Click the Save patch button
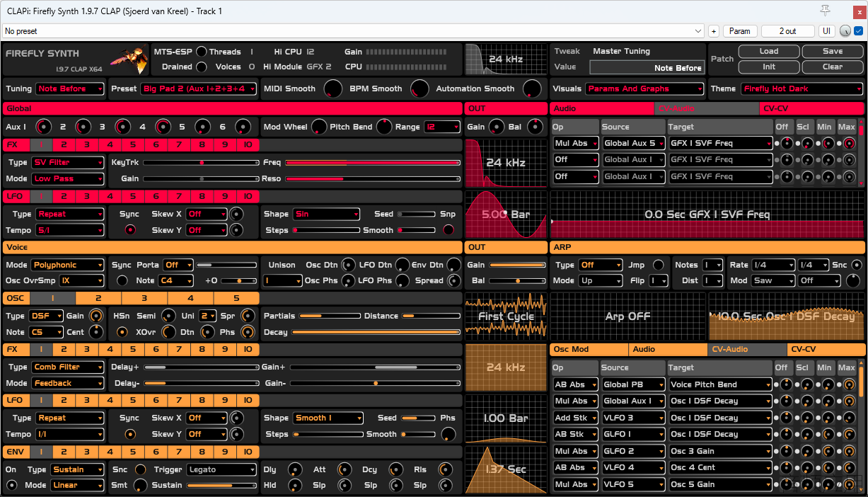The width and height of the screenshot is (868, 497). 833,52
